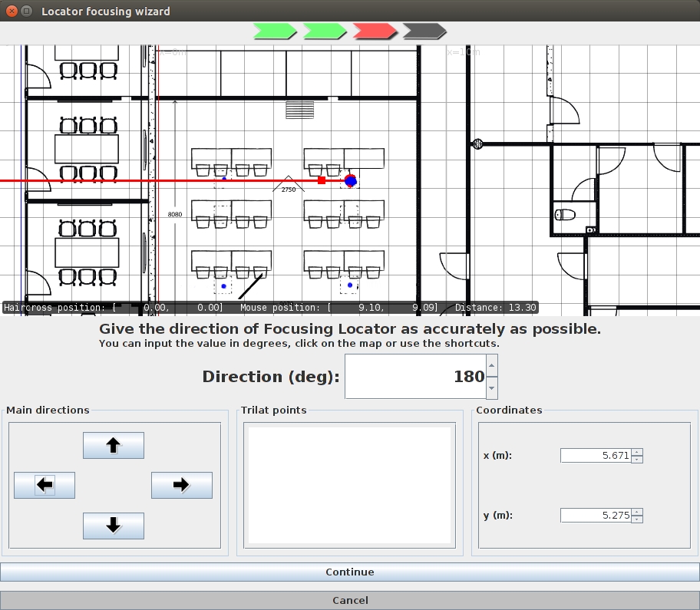Image resolution: width=700 pixels, height=610 pixels.
Task: Decrease the Direction degree value
Action: pos(491,387)
